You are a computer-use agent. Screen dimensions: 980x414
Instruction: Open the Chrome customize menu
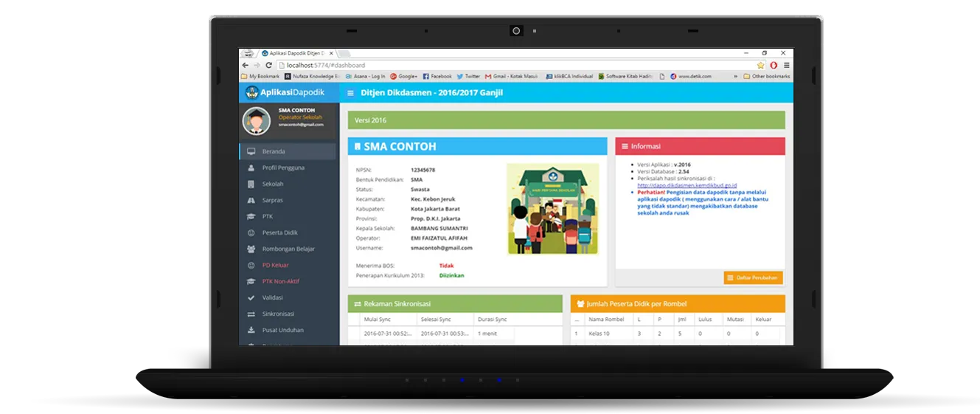pos(786,65)
